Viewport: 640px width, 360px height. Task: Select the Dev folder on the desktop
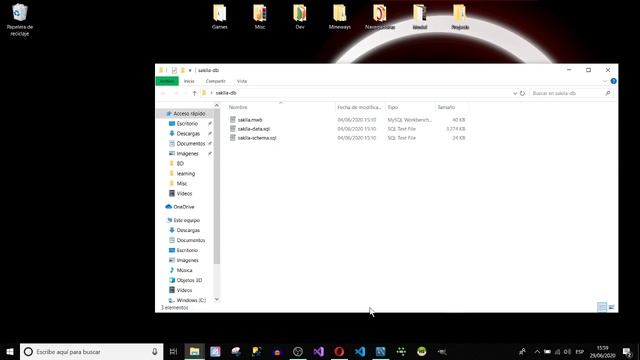(x=300, y=17)
